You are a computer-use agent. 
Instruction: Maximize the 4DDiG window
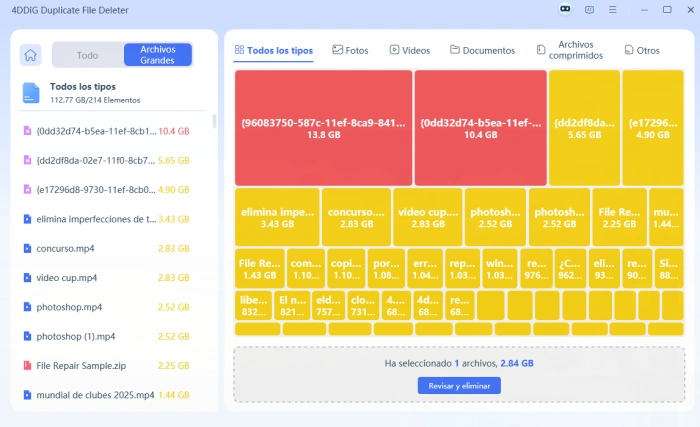pyautogui.click(x=667, y=9)
